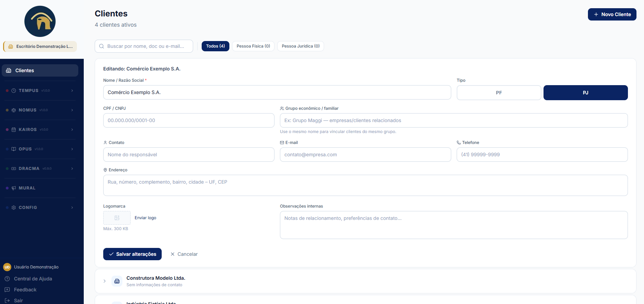Click the Novo Cliente button
The width and height of the screenshot is (644, 304).
tap(612, 14)
